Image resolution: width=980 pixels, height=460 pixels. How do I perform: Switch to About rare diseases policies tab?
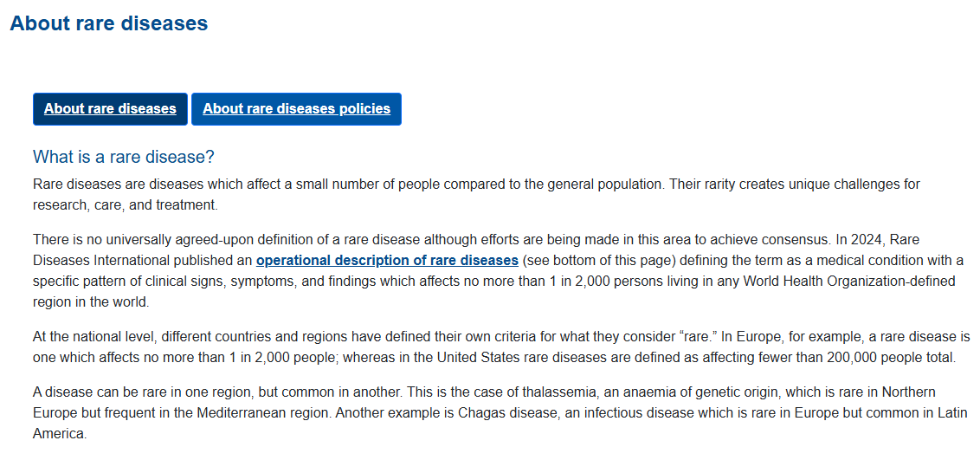(x=296, y=109)
